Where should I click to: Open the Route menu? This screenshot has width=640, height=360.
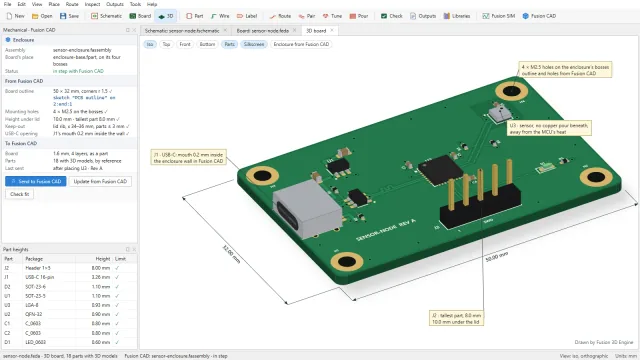[x=72, y=4]
